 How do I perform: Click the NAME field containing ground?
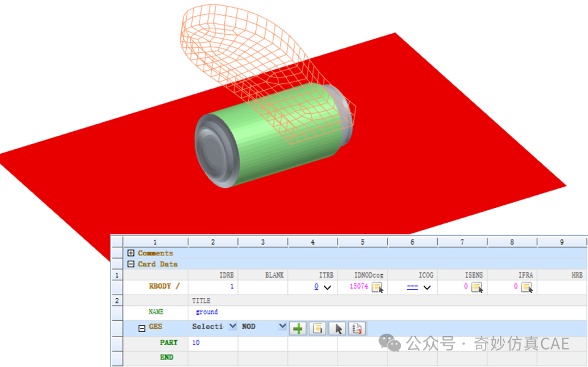click(x=388, y=312)
